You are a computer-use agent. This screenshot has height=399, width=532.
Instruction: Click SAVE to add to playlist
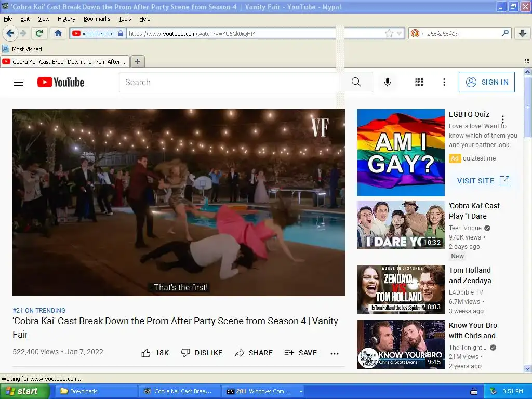(301, 353)
